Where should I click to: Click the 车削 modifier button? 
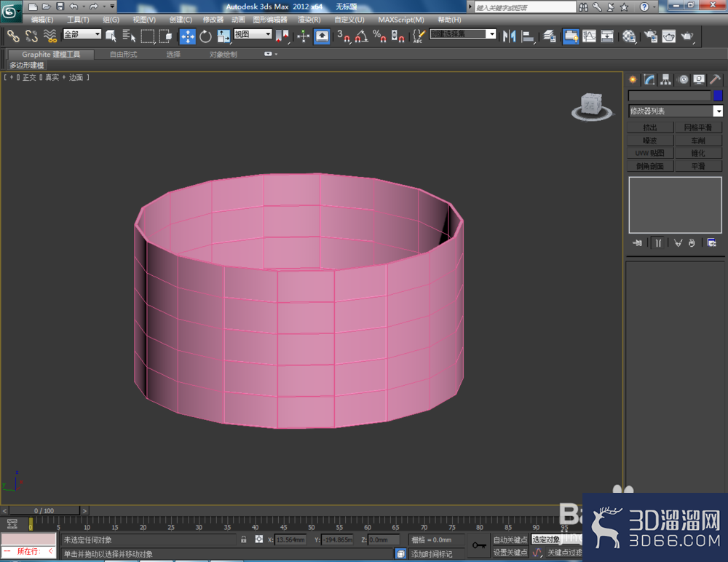(x=698, y=140)
